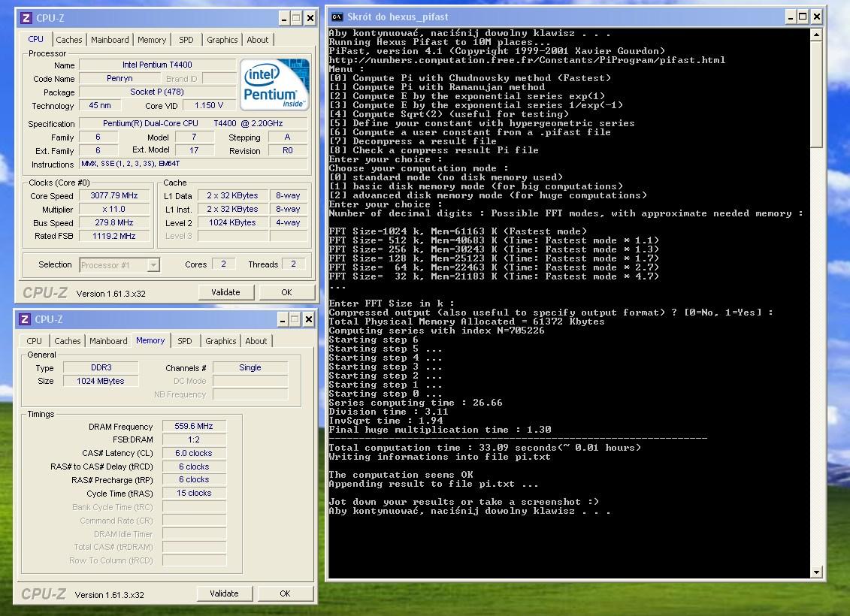Click the console icon in hexus_pifast title bar
850x616 pixels.
337,17
